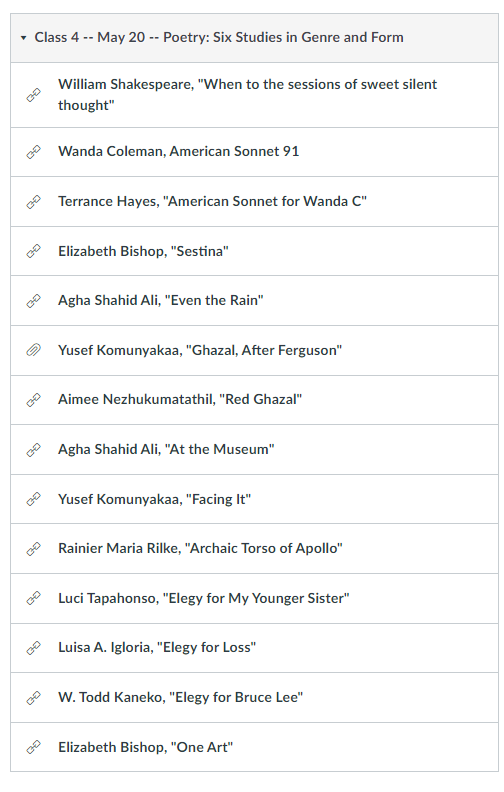Open Agha Shahid Ali "Even the Rain"
Image resolution: width=504 pixels, height=792 pixels.
pos(161,301)
